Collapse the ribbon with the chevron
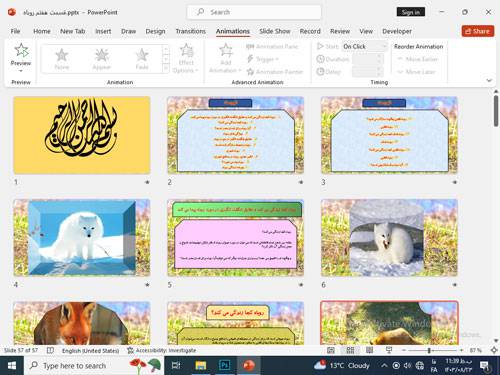Image resolution: width=500 pixels, height=375 pixels. 489,80
